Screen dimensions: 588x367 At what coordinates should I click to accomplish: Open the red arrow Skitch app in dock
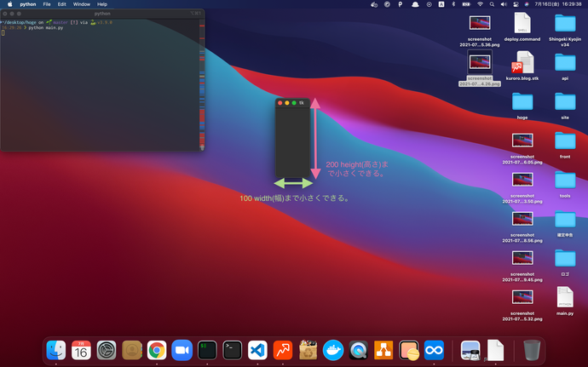click(283, 350)
